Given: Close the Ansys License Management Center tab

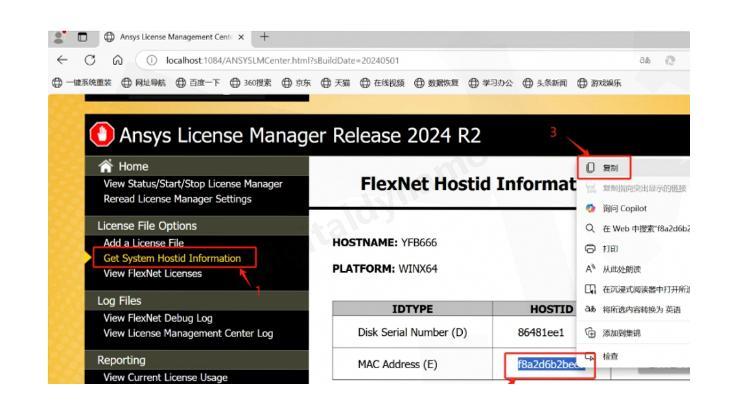Looking at the screenshot, I should click(x=241, y=37).
